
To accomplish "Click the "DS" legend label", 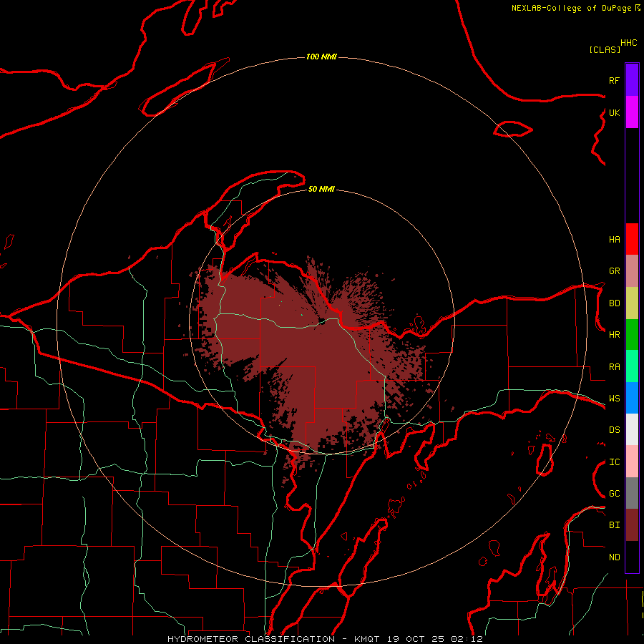I will coord(614,430).
